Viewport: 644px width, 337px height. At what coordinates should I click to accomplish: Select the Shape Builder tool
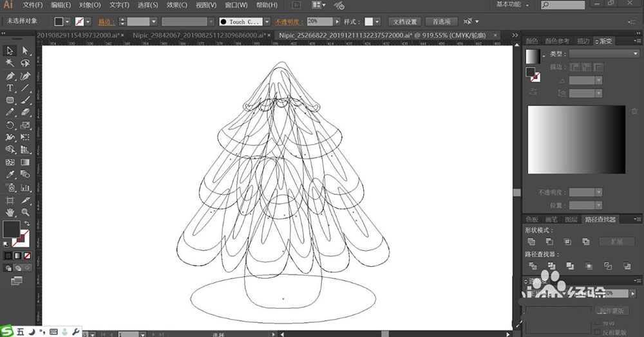click(10, 150)
